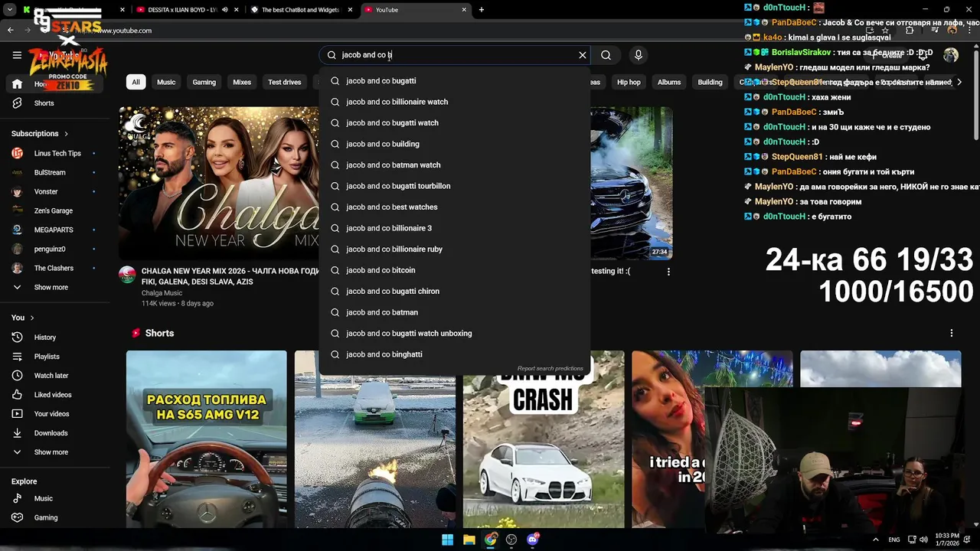Open the Vonster subscription
980x551 pixels.
tap(55, 192)
